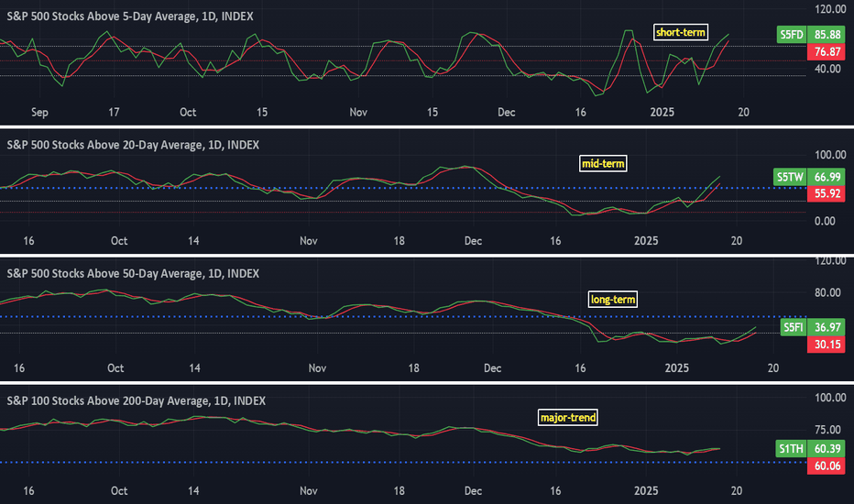Click the green S5FD symbol tag
The height and width of the screenshot is (504, 854).
click(792, 35)
